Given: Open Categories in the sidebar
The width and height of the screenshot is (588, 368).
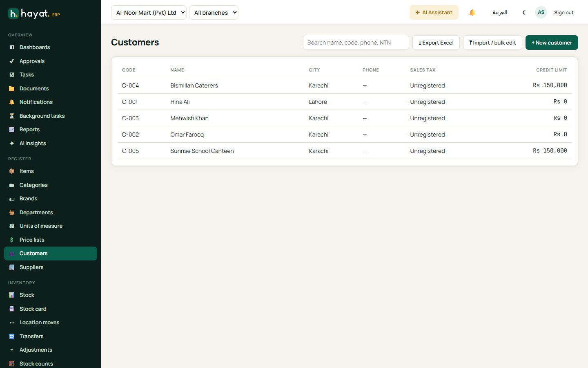Looking at the screenshot, I should (x=51, y=185).
